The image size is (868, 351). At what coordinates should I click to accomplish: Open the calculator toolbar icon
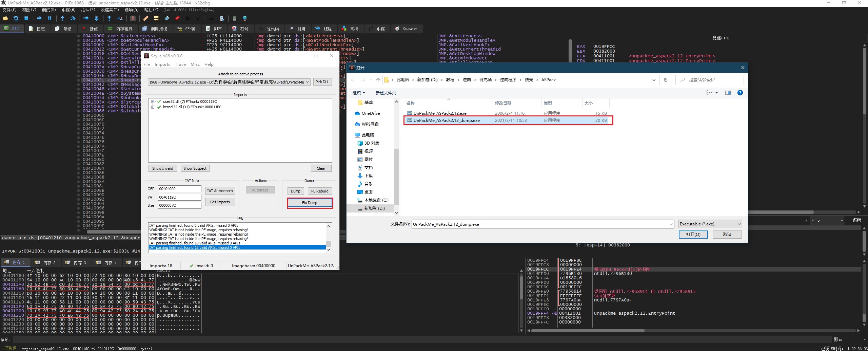[234, 18]
